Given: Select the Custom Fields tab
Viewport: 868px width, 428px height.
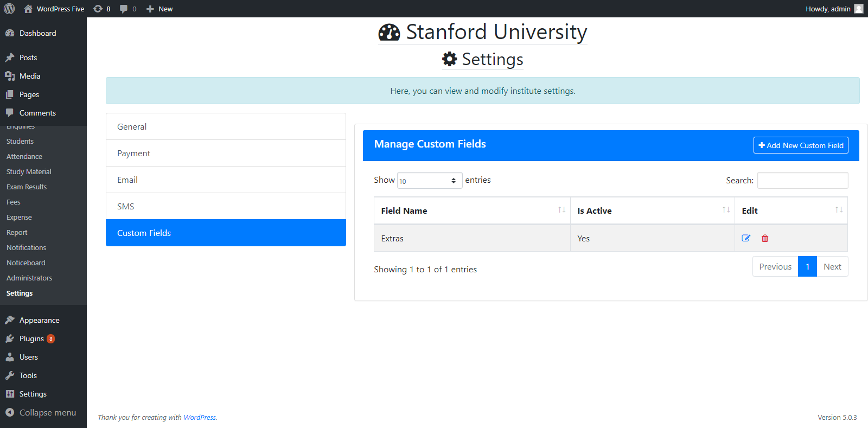Looking at the screenshot, I should click(x=226, y=233).
